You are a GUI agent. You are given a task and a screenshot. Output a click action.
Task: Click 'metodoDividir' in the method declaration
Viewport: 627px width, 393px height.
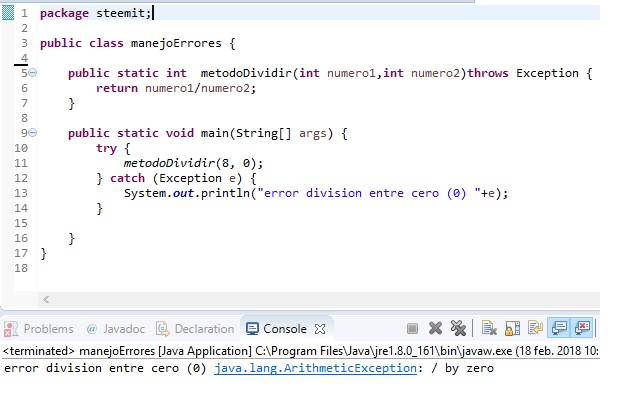[x=246, y=73]
